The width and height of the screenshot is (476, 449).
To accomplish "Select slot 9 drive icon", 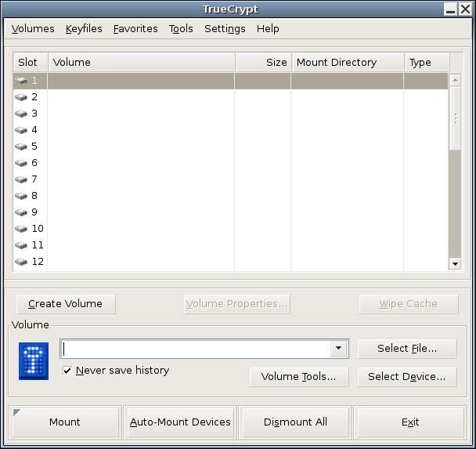I will 21,212.
